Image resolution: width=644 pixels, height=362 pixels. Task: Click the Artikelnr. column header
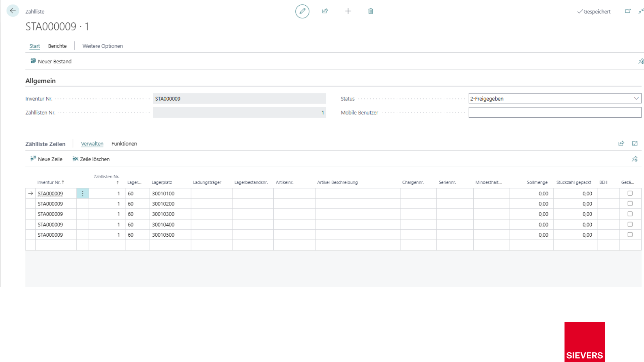(284, 182)
